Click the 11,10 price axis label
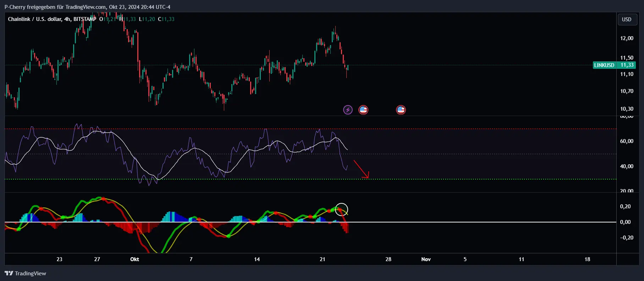The height and width of the screenshot is (281, 644). click(x=627, y=74)
